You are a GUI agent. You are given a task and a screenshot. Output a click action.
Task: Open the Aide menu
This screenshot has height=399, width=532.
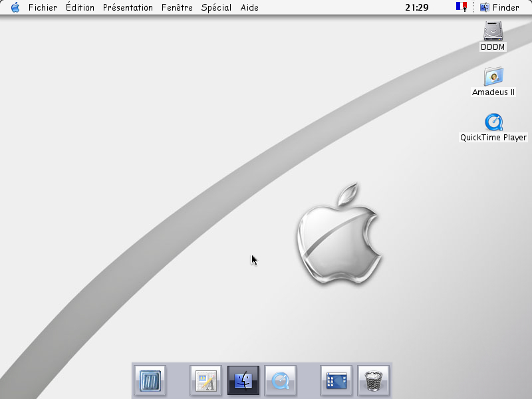(x=249, y=7)
